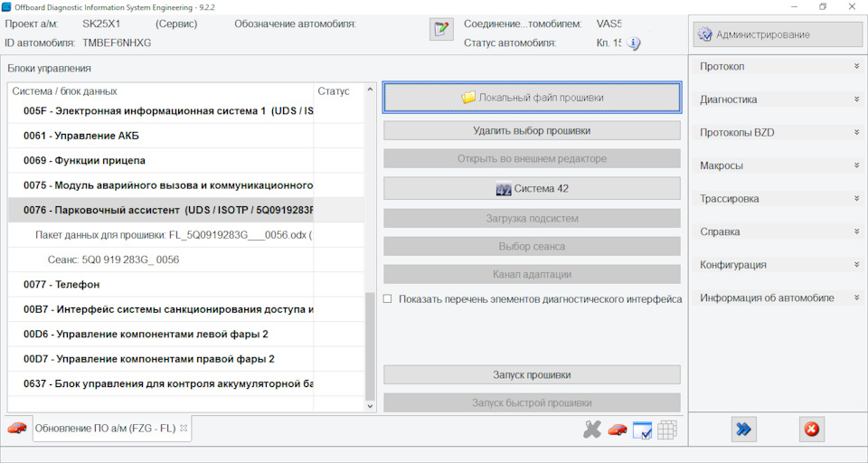The width and height of the screenshot is (868, 463).
Task: Click the grid table icon in the bottom toolbar
Action: (x=667, y=430)
